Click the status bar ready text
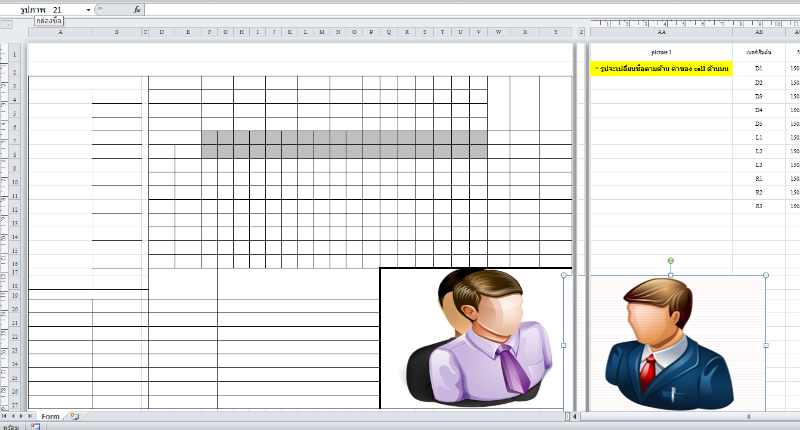Viewport: 800px width, 430px height. click(11, 427)
